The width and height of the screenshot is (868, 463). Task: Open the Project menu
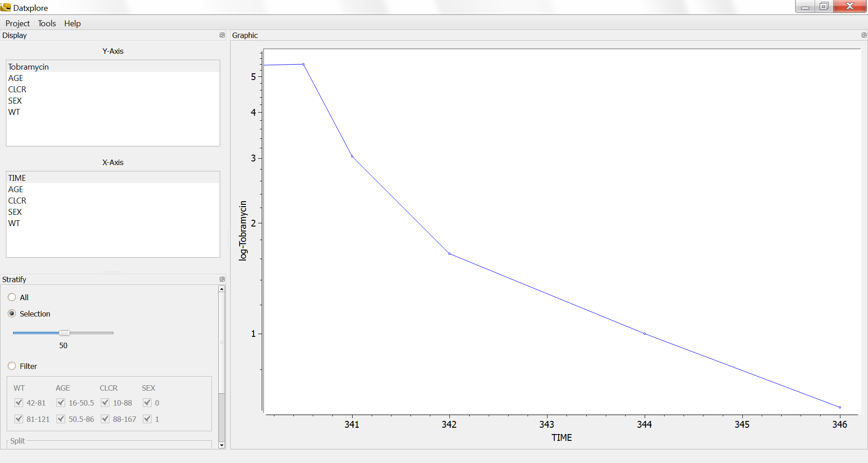[x=18, y=24]
